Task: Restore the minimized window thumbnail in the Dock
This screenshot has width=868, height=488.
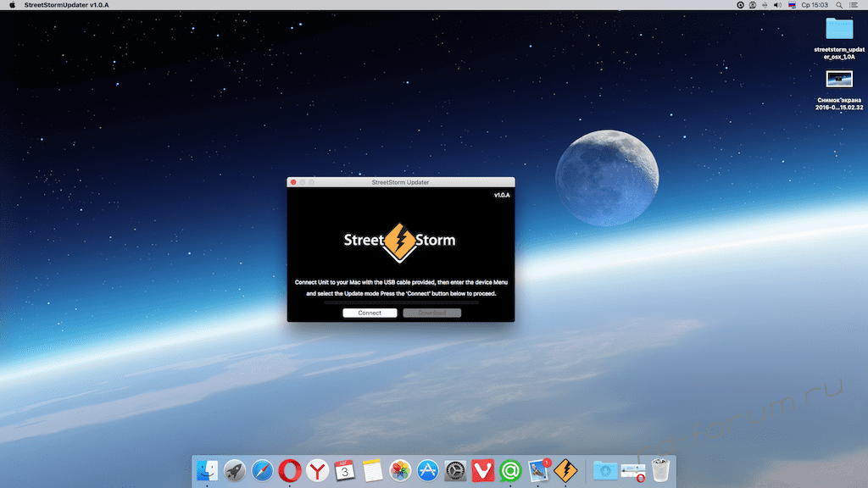Action: (x=632, y=471)
